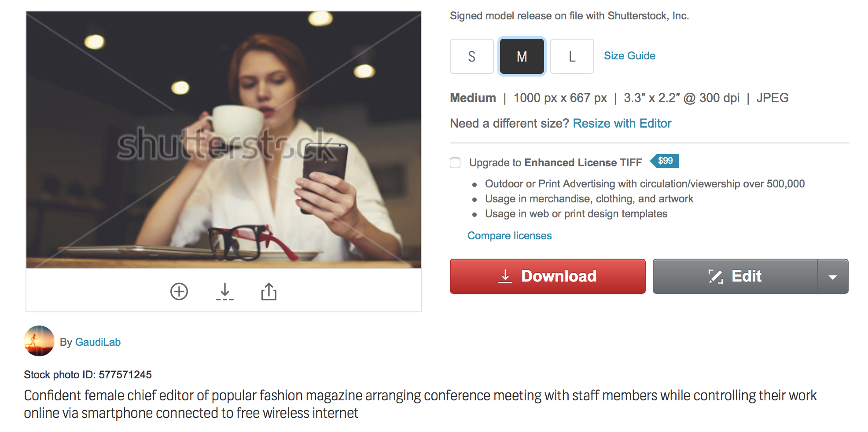Viewport: 868px width, 432px height.
Task: Open the Compare licenses link
Action: tap(509, 236)
